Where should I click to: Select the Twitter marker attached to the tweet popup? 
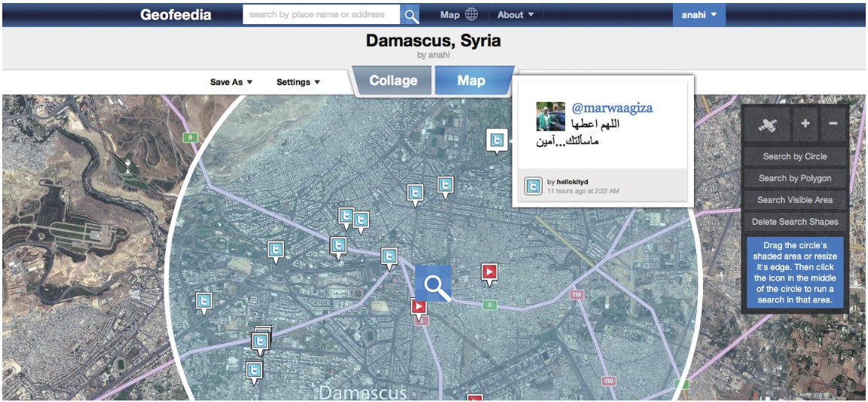click(496, 140)
